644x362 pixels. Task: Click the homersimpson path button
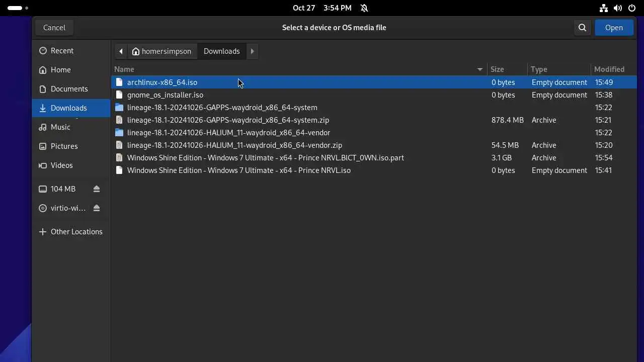pos(162,51)
